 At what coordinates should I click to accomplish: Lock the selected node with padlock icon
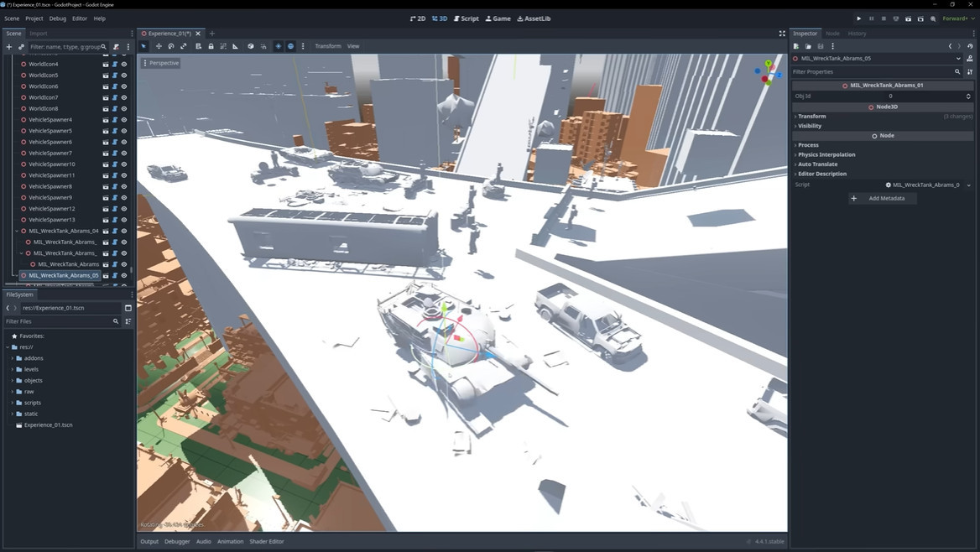coord(211,46)
